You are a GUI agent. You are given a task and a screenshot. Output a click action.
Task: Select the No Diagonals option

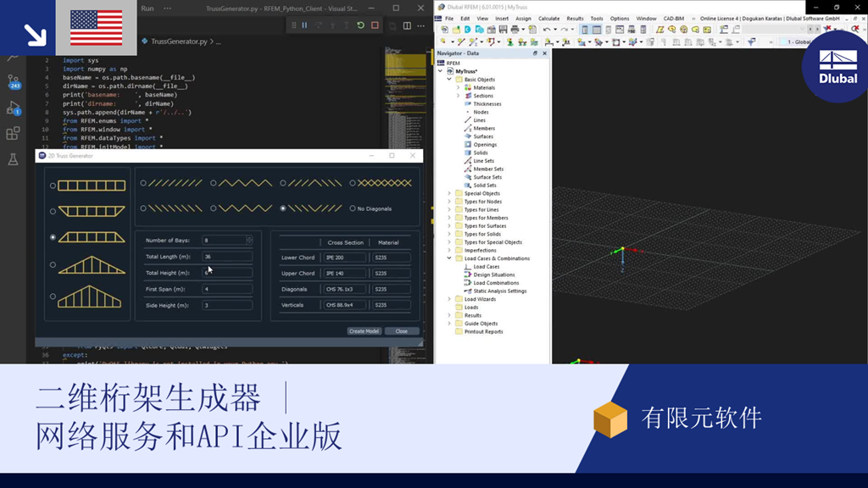353,208
